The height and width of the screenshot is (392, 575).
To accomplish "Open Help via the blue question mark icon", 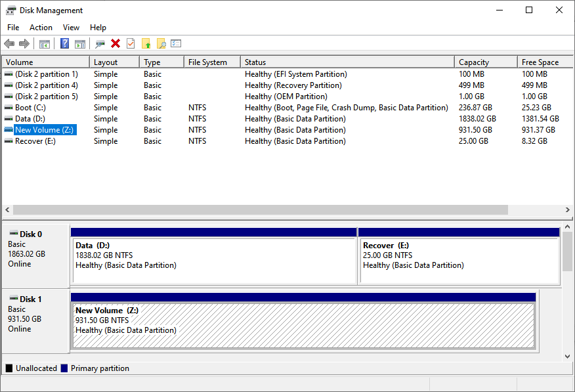I will [x=64, y=44].
